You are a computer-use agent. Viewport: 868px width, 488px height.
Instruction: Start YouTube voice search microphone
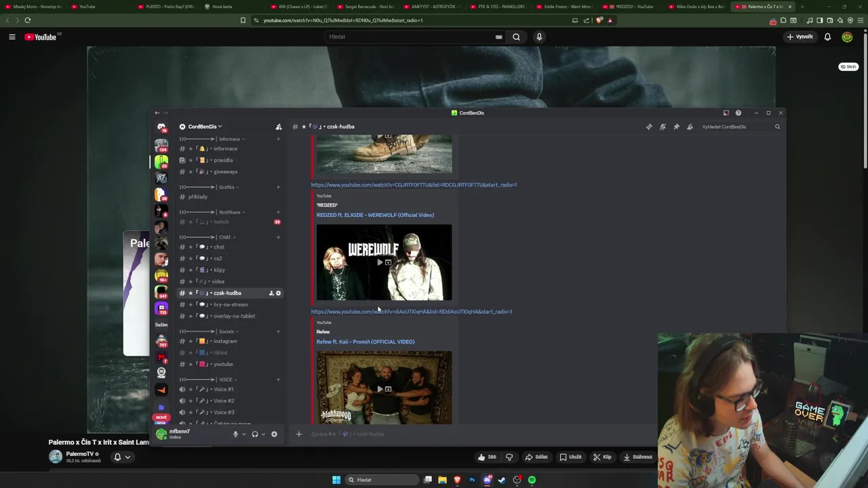539,37
